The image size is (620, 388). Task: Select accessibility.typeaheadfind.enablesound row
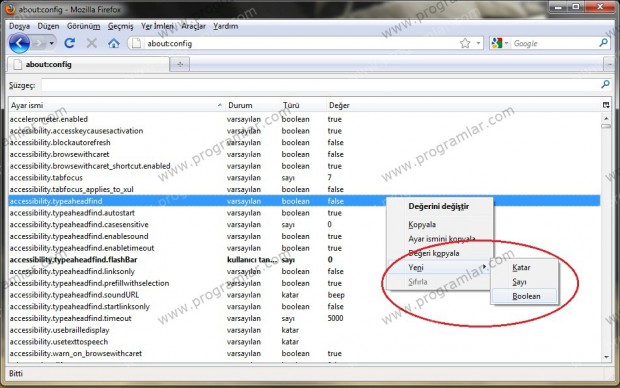[304, 237]
